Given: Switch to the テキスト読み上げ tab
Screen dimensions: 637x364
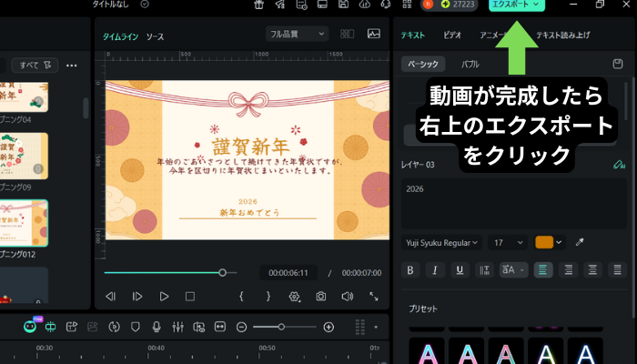Looking at the screenshot, I should tap(562, 35).
